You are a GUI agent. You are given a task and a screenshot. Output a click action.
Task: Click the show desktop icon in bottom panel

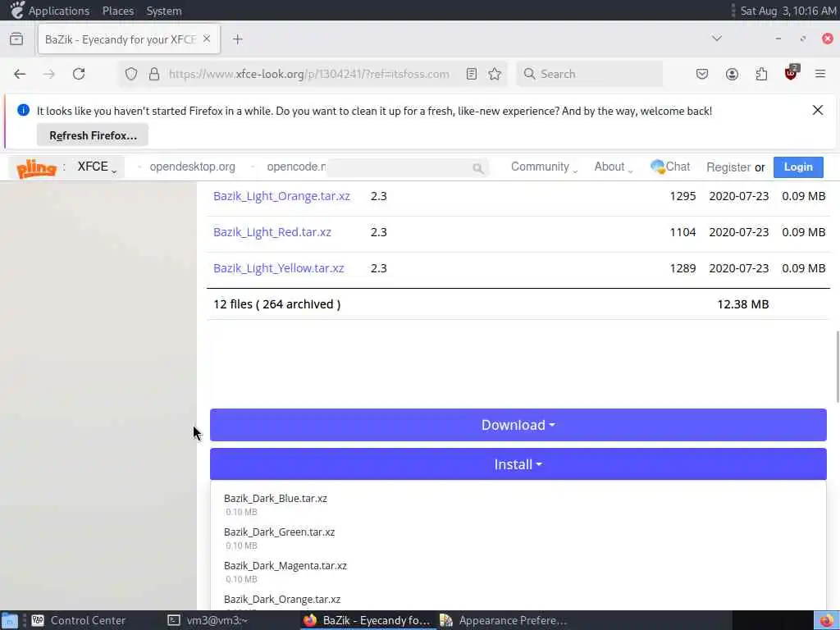click(x=9, y=620)
